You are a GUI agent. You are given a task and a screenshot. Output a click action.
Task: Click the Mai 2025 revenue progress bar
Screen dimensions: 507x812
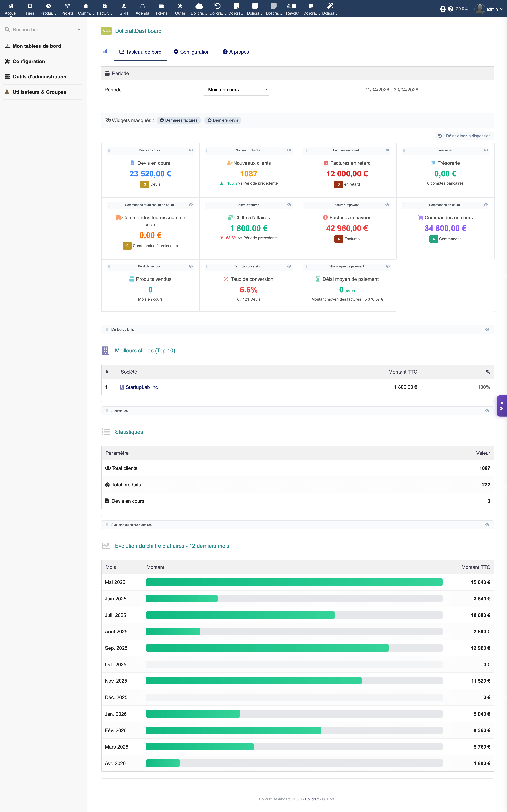294,582
